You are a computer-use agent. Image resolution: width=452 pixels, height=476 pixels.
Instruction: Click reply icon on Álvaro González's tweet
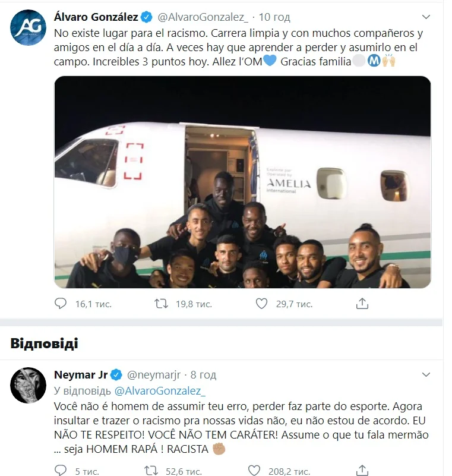[61, 304]
